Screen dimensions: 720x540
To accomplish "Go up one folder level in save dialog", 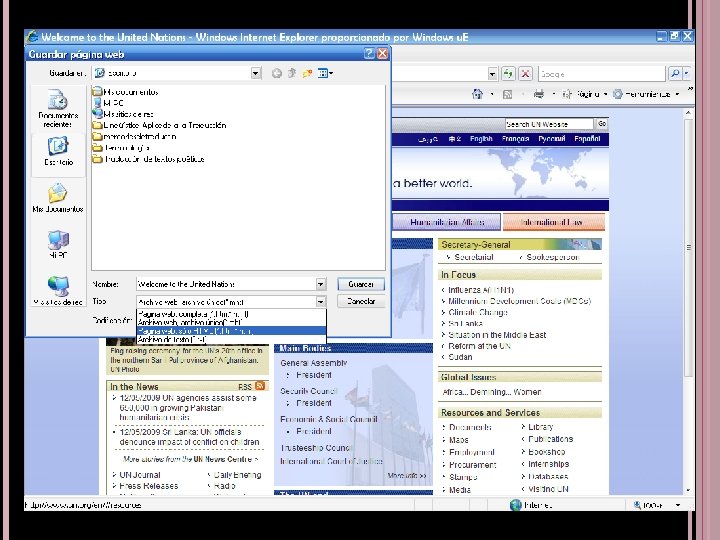I will (x=292, y=73).
